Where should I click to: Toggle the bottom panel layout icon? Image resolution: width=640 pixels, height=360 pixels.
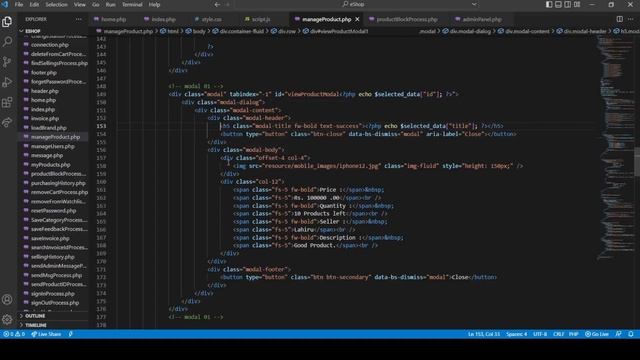pyautogui.click(x=558, y=4)
